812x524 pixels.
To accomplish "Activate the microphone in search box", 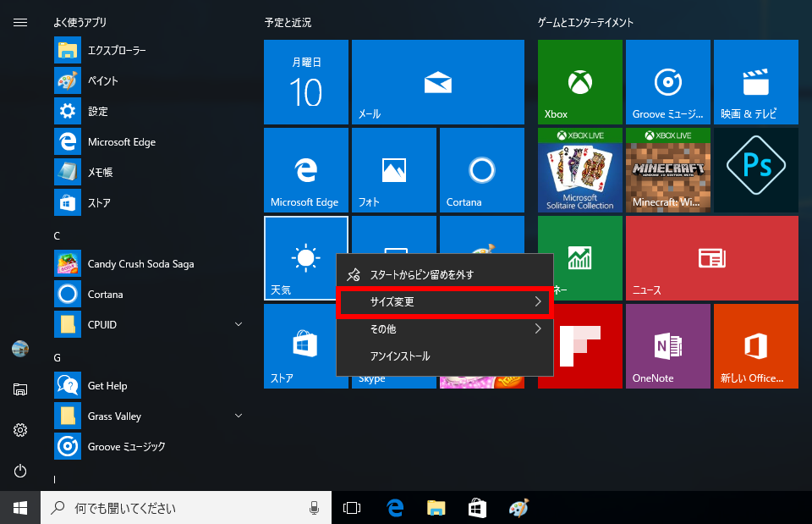I will pos(314,508).
